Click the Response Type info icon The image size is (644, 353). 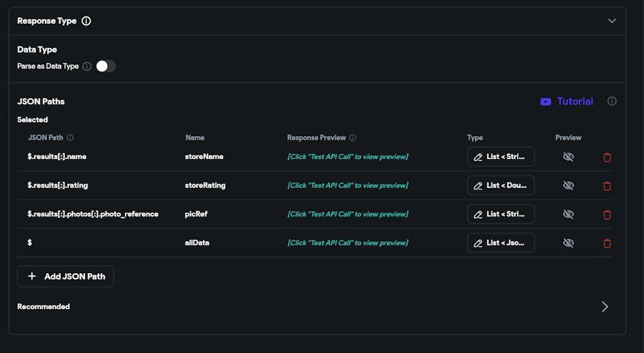(x=86, y=21)
